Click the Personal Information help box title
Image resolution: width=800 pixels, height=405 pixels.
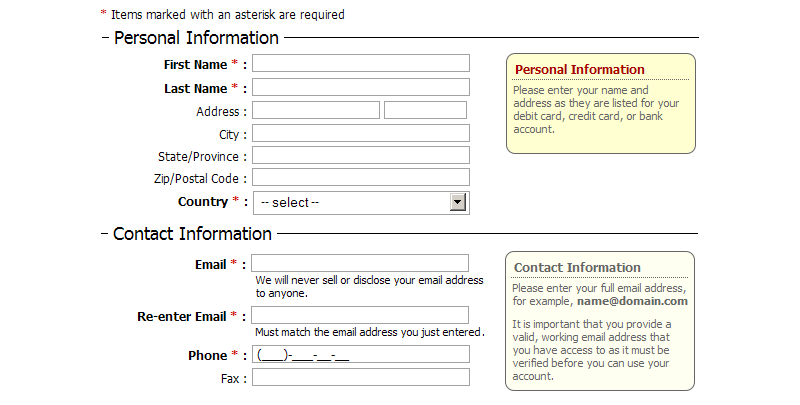pos(579,69)
